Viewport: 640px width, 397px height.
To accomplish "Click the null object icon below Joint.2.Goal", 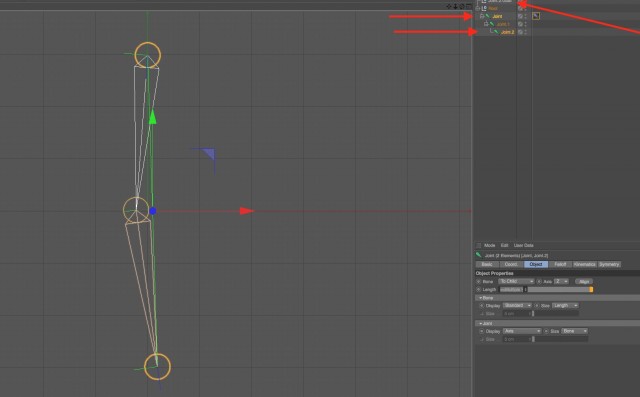I will coord(484,8).
